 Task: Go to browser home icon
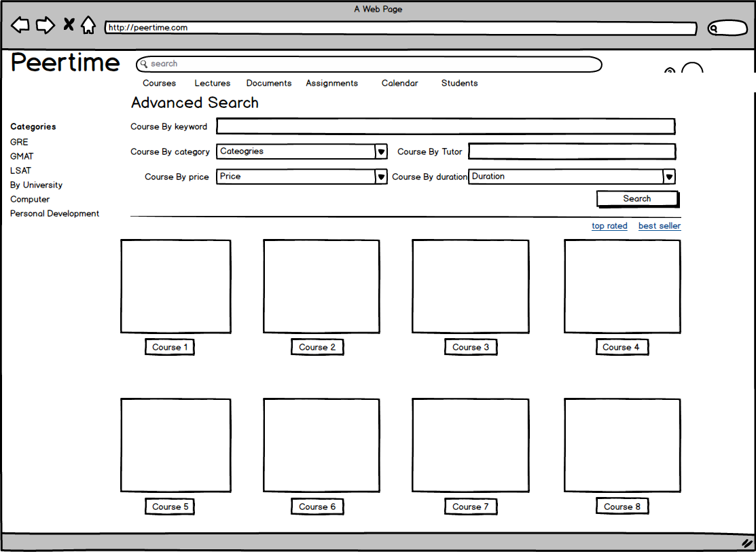(88, 26)
